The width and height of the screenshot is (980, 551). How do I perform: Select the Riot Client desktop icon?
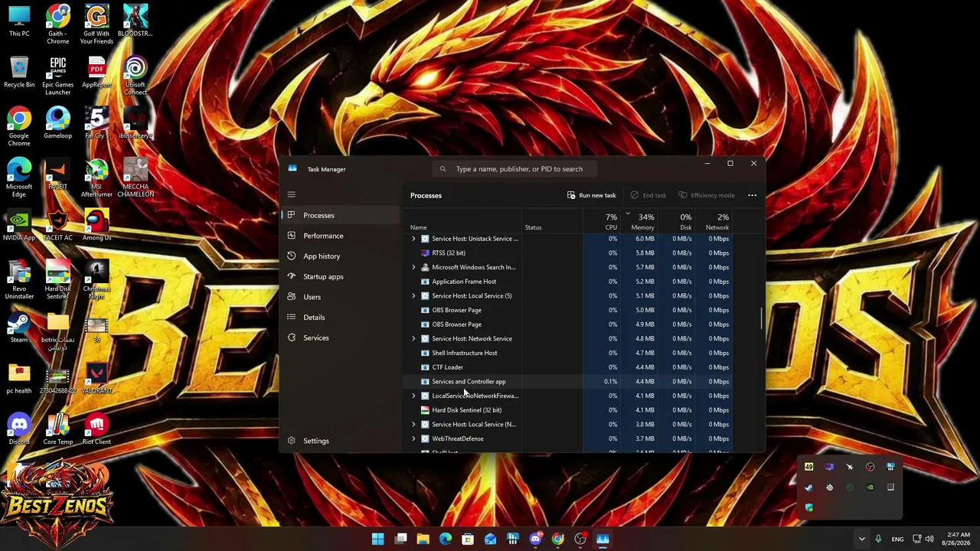pos(96,430)
